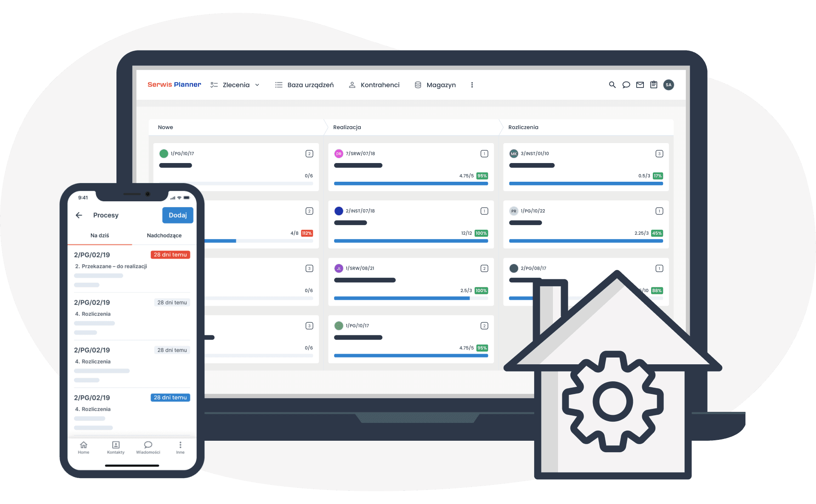Click the count badge on 3/INST/01/10
The width and height of the screenshot is (816, 504).
[x=659, y=154]
